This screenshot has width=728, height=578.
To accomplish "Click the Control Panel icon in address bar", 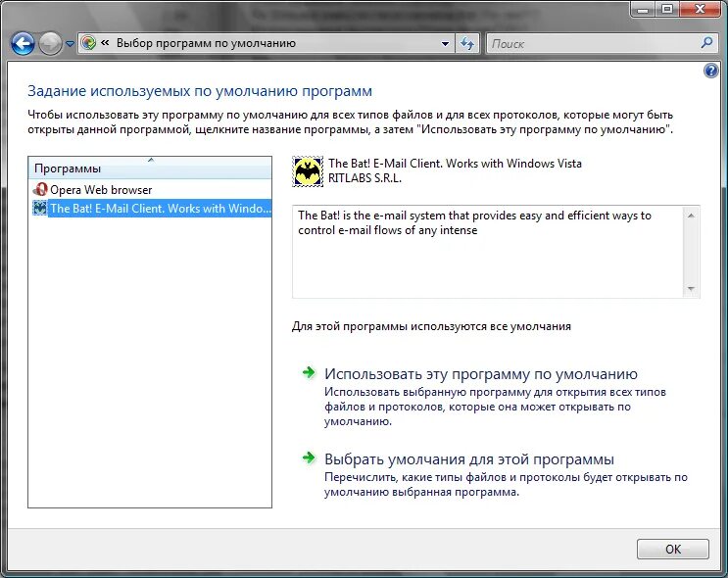I will (88, 43).
